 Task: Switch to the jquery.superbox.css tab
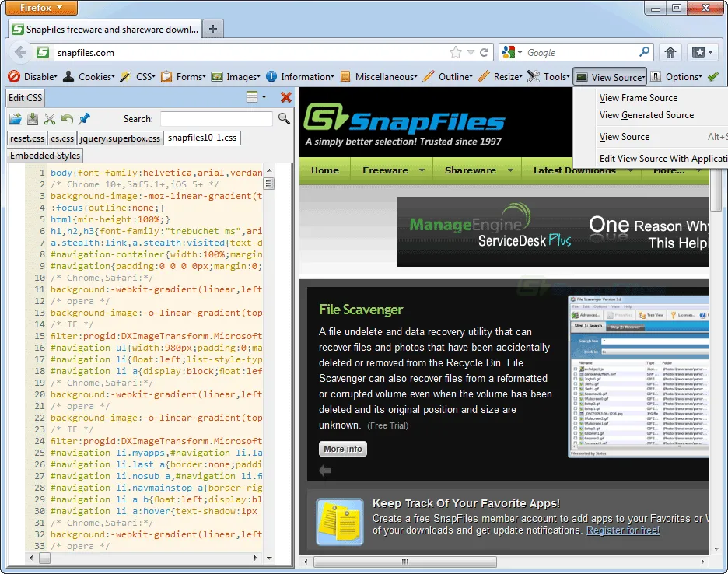tap(120, 138)
